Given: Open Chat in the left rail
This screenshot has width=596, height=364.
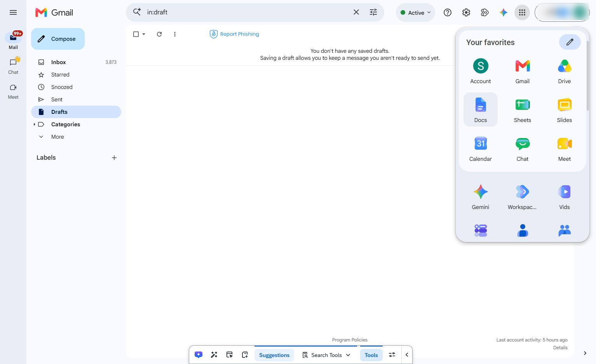Looking at the screenshot, I should pyautogui.click(x=13, y=66).
